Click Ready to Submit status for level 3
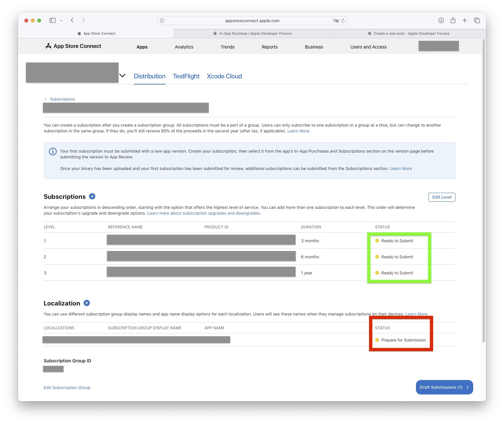This screenshot has height=425, width=504. (394, 273)
